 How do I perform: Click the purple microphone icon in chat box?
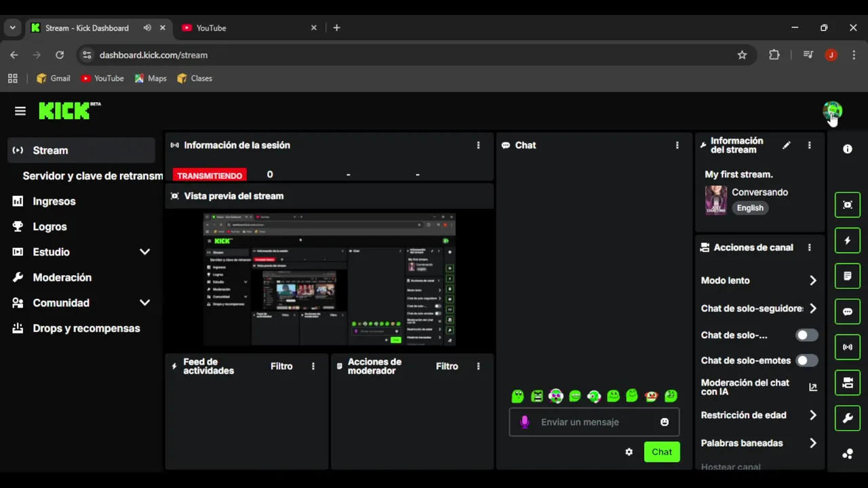(524, 422)
